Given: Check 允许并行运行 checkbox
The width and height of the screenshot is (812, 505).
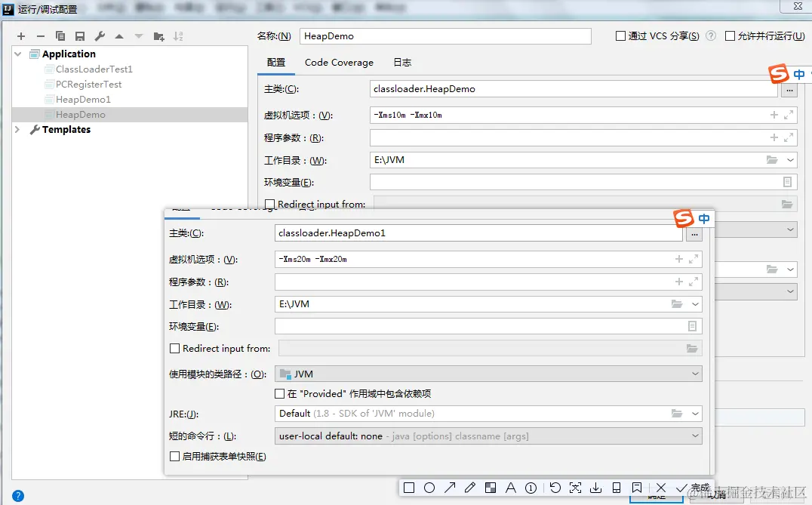Looking at the screenshot, I should pos(729,35).
